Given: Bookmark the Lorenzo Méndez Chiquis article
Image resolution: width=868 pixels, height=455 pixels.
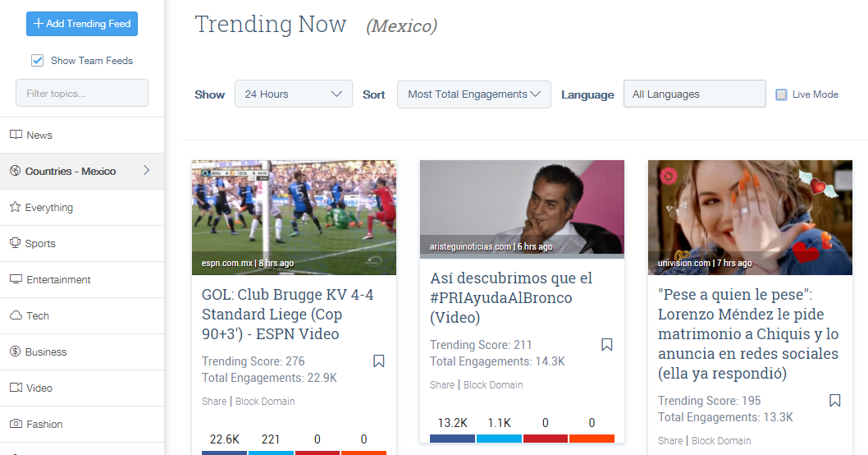Looking at the screenshot, I should (835, 400).
